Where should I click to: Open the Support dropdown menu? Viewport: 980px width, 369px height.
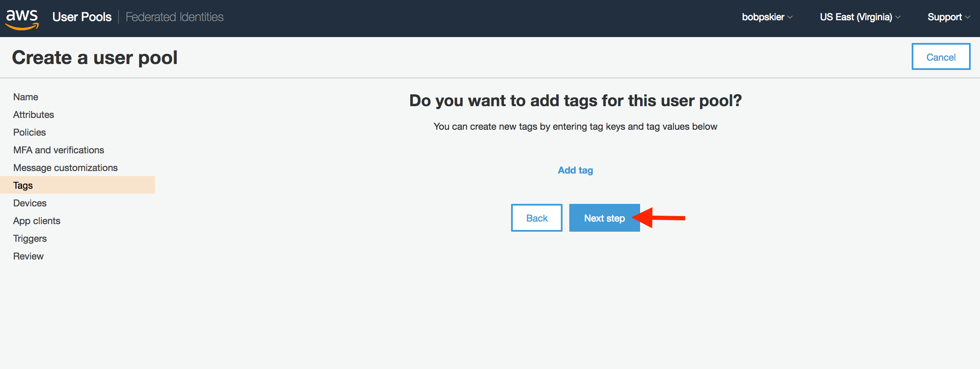point(949,17)
